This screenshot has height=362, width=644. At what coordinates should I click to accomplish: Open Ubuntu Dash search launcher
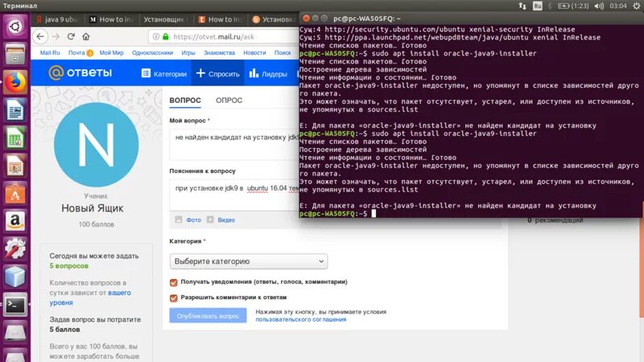[14, 27]
